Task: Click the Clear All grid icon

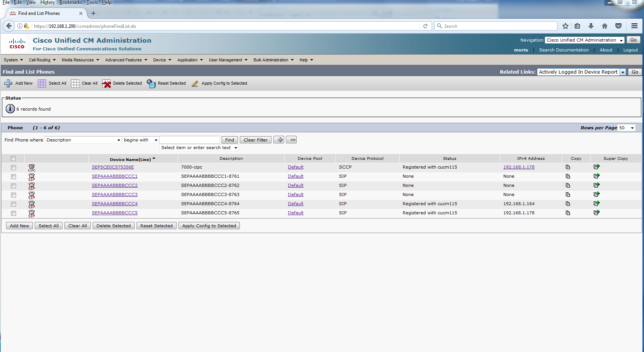Action: click(x=75, y=83)
